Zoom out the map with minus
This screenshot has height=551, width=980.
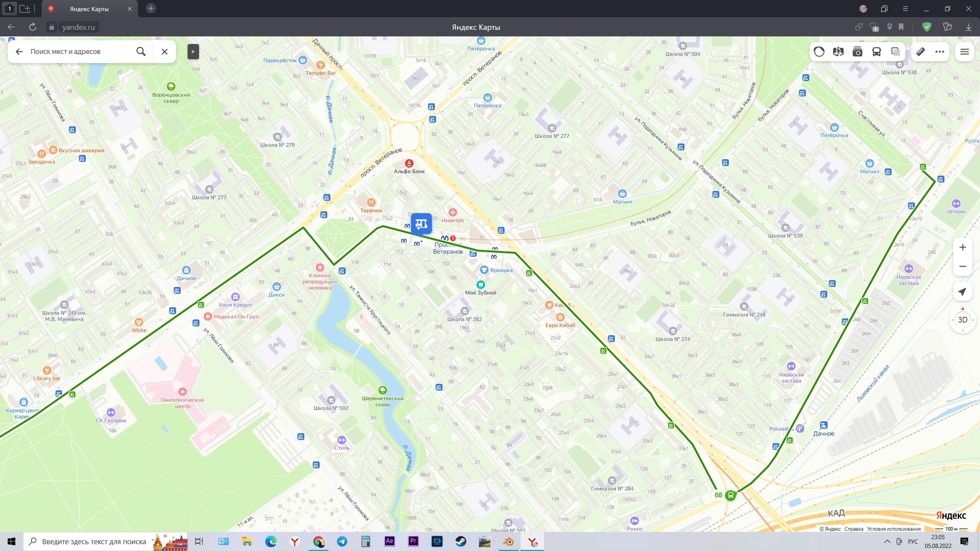962,266
